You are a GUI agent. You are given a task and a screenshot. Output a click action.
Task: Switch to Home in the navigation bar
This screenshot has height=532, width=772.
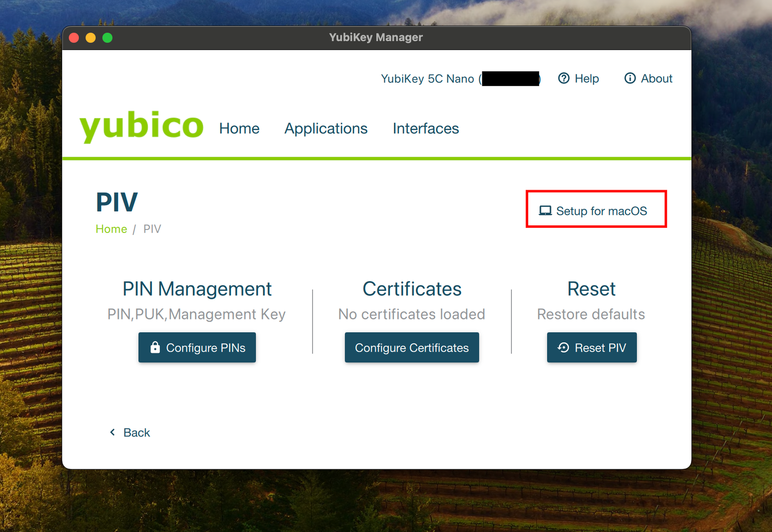[239, 128]
